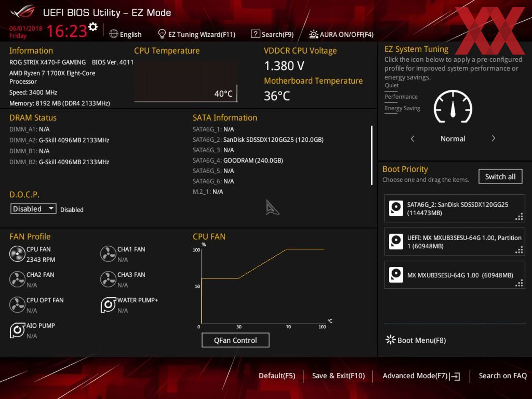Click DIMM_A2 G-Skill 4096MB row

pyautogui.click(x=59, y=140)
